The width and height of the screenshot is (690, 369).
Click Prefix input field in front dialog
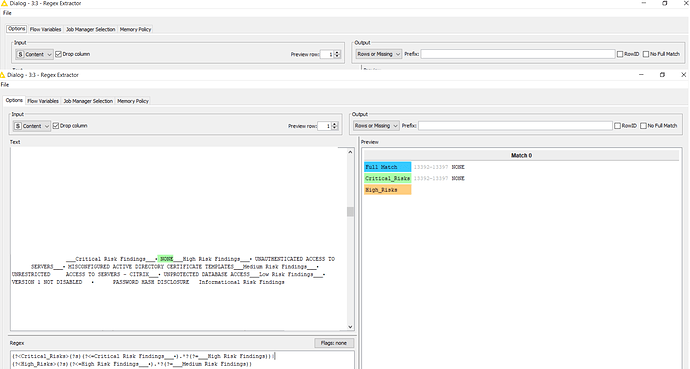515,126
